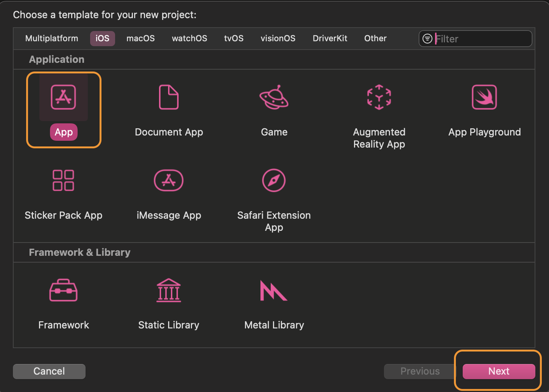Click the Safari Extension App label
The height and width of the screenshot is (392, 549).
pos(274,221)
